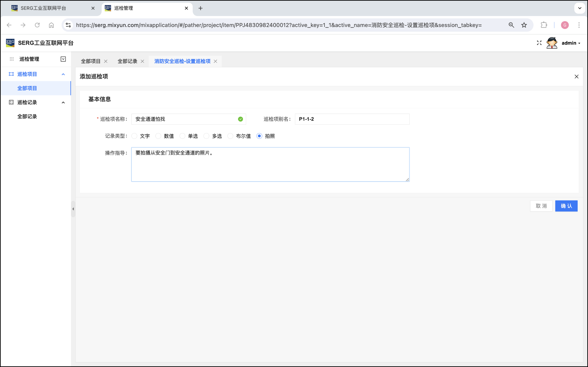Select the 数值 record type radio
This screenshot has height=367, width=588.
pos(158,136)
